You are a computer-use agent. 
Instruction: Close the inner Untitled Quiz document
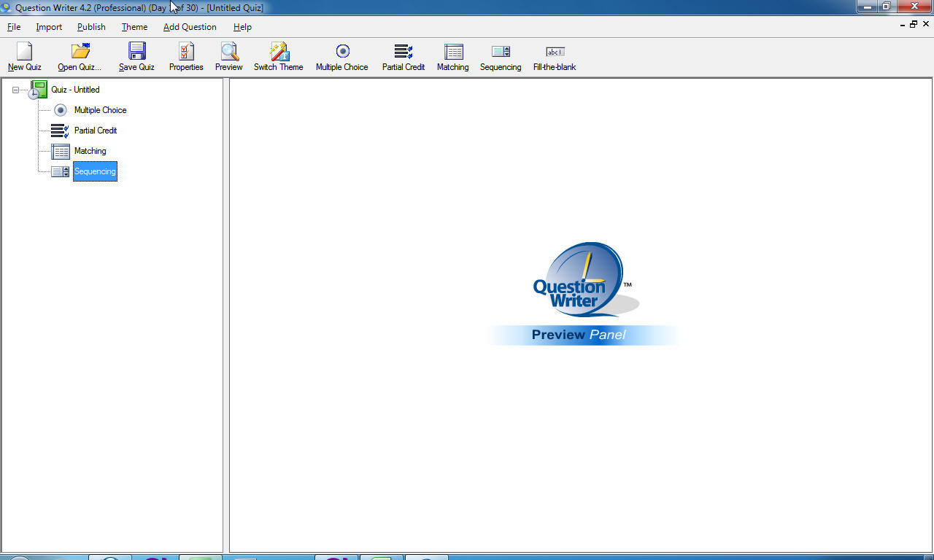pyautogui.click(x=927, y=24)
